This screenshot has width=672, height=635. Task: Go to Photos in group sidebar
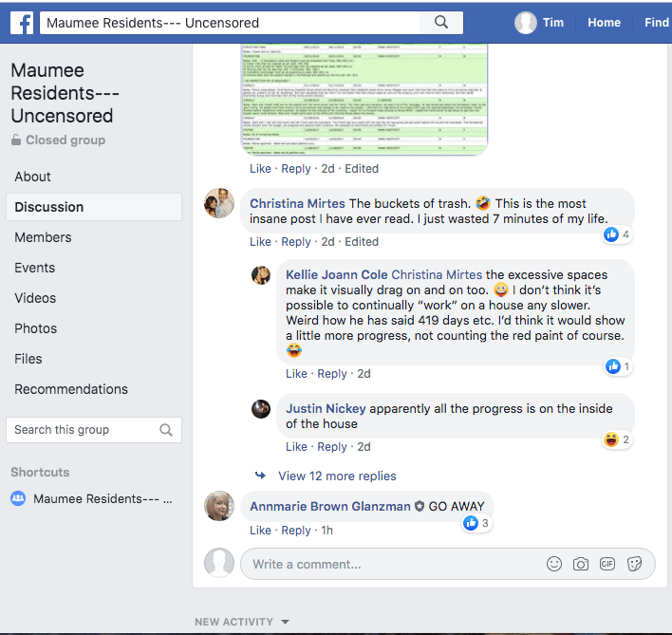[35, 328]
